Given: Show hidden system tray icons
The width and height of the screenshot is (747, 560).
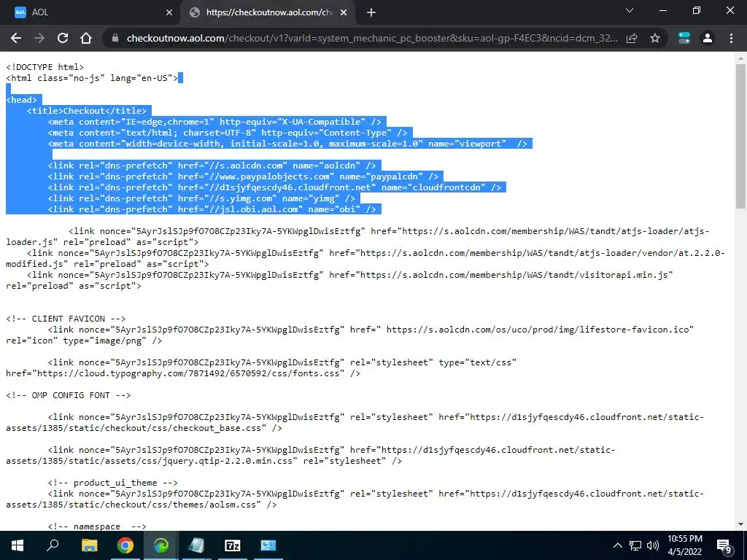Looking at the screenshot, I should 617,545.
